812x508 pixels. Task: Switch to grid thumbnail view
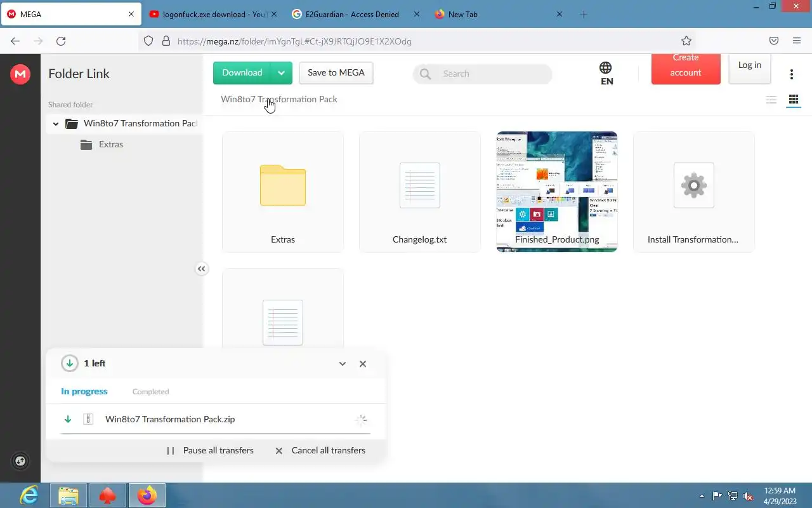(x=793, y=100)
